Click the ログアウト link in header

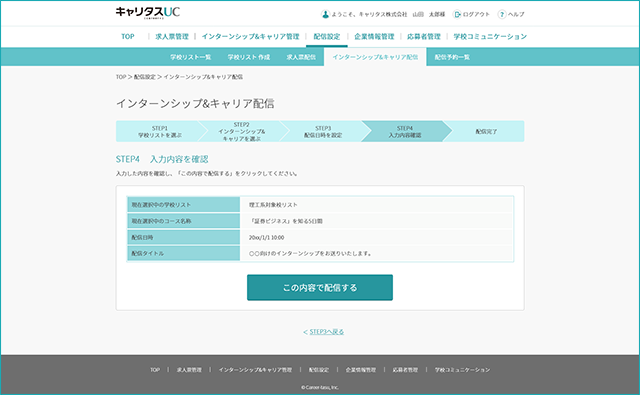pos(476,14)
